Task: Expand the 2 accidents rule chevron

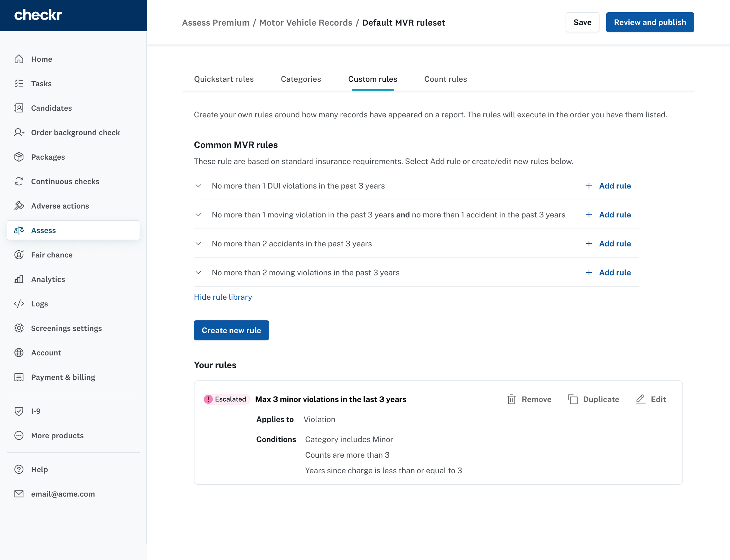Action: click(x=199, y=244)
